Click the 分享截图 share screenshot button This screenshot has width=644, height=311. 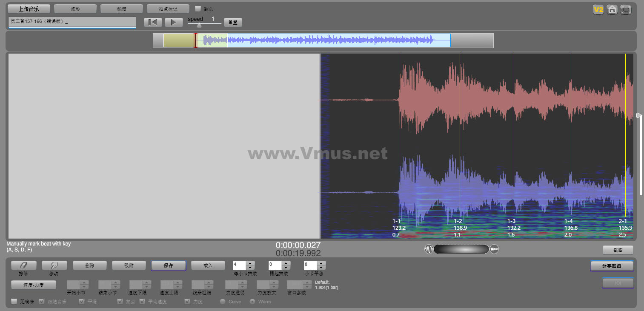coord(612,266)
